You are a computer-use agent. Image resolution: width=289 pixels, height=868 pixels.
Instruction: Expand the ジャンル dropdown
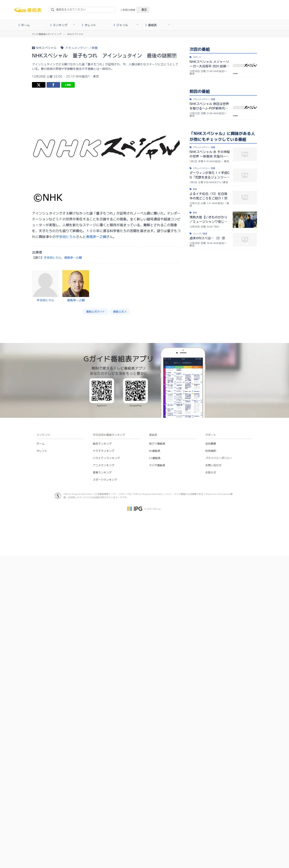click(126, 25)
